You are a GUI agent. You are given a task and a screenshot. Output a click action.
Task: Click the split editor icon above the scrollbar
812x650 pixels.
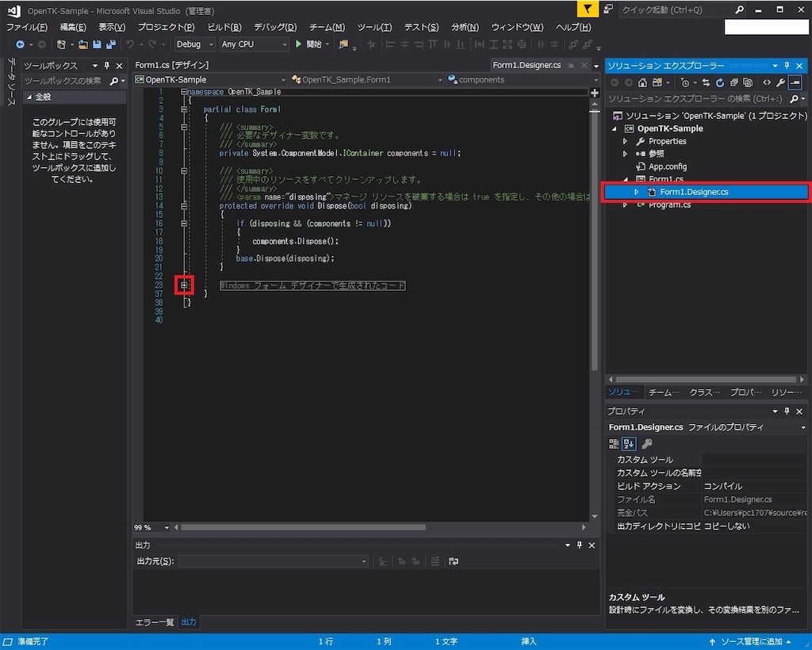(x=595, y=94)
